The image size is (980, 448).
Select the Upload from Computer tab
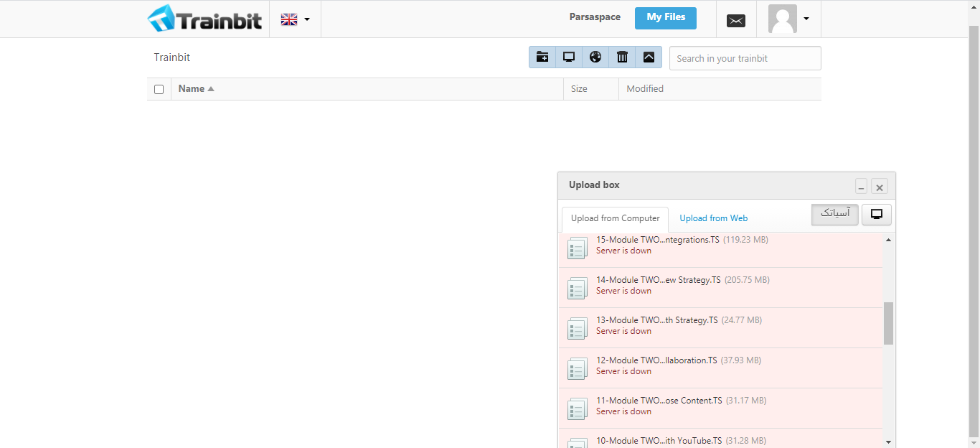tap(615, 218)
